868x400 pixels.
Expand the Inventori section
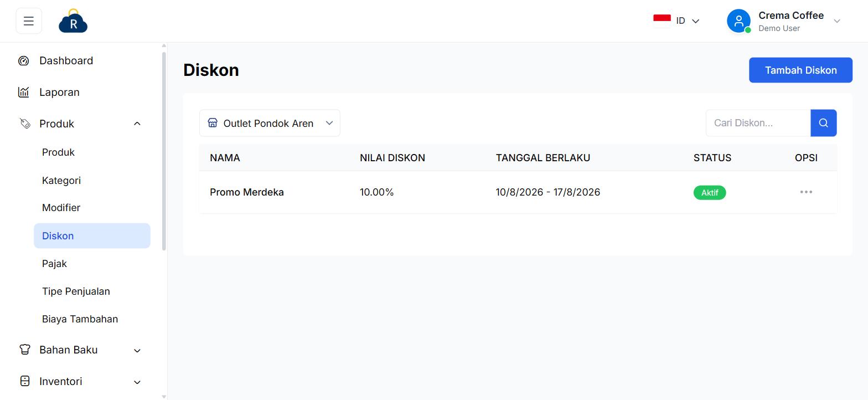(137, 382)
